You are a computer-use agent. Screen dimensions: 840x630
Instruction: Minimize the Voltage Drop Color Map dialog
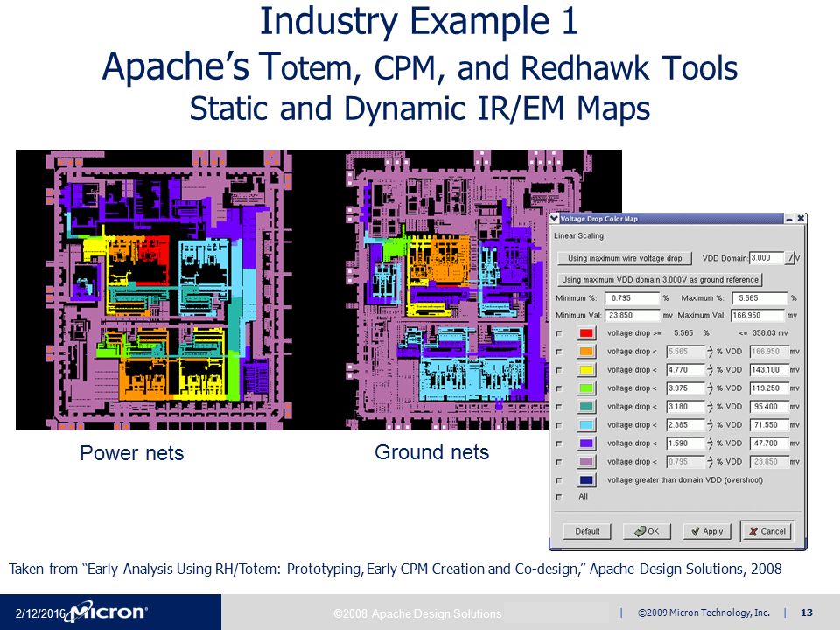789,219
